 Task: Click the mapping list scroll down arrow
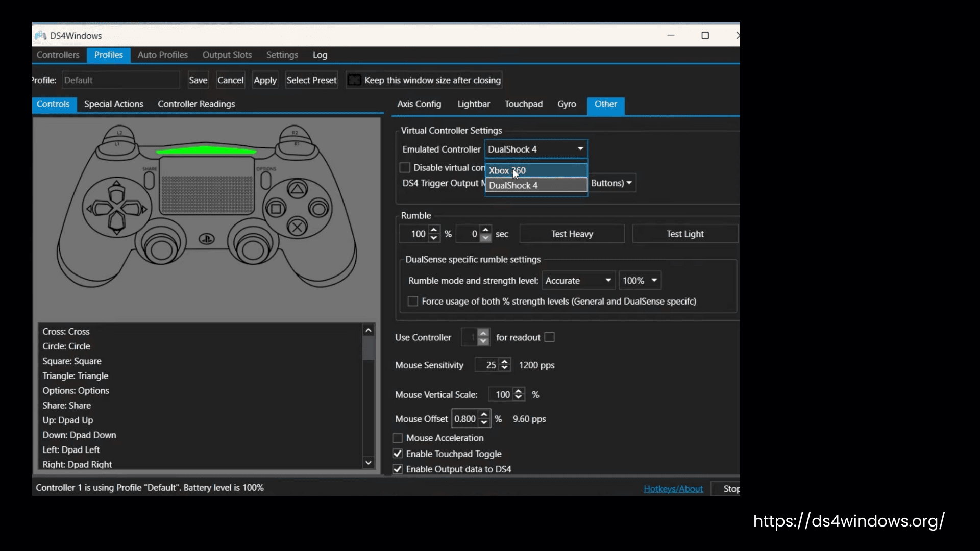369,463
